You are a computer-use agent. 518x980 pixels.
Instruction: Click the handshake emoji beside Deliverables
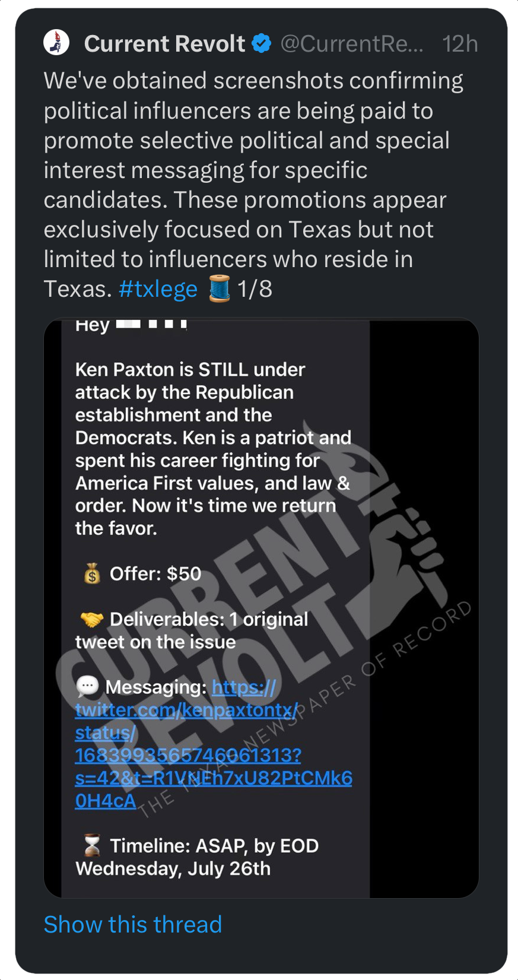(x=92, y=620)
